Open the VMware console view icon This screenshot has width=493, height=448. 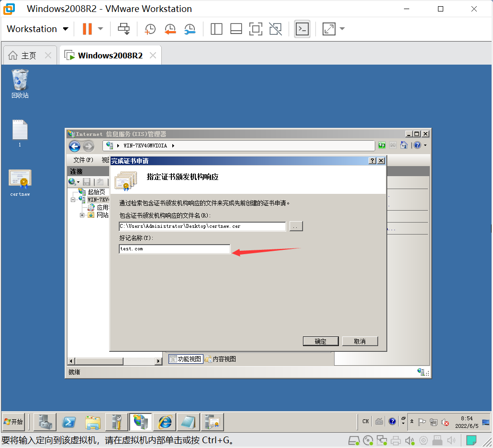coord(302,29)
